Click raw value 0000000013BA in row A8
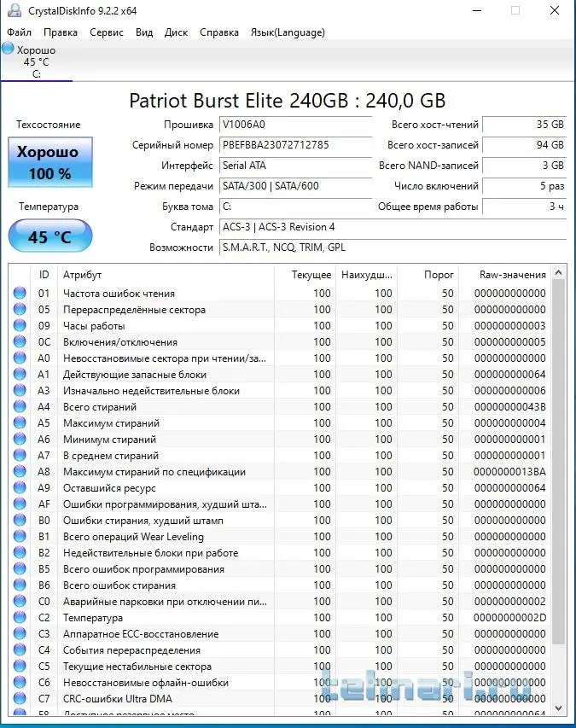 [x=509, y=472]
